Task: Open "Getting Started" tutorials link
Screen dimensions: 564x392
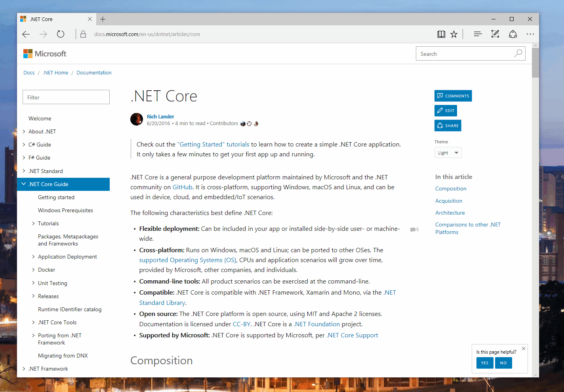Action: click(213, 145)
